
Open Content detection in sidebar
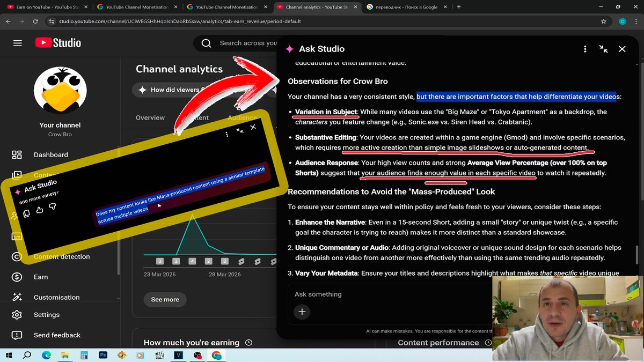(62, 256)
